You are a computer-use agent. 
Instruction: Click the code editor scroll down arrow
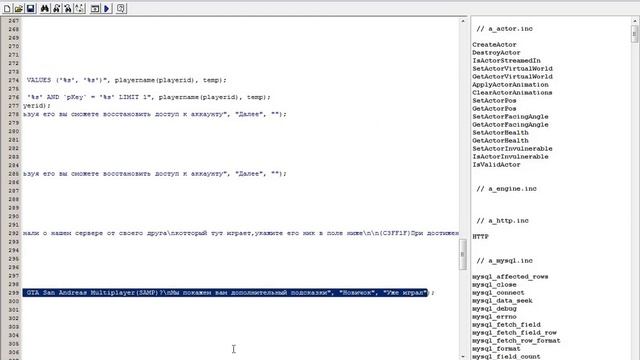pos(463,356)
